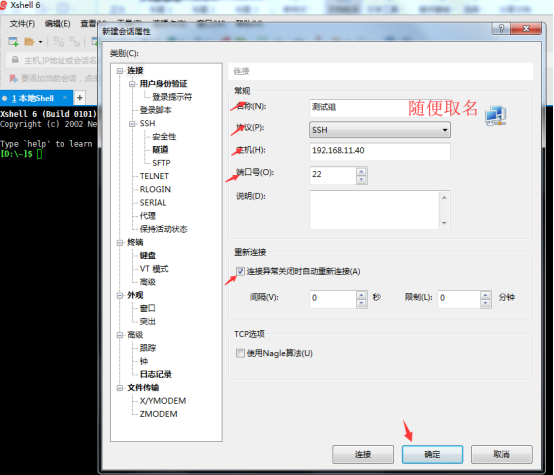Click the port number field showing 22

tap(333, 175)
